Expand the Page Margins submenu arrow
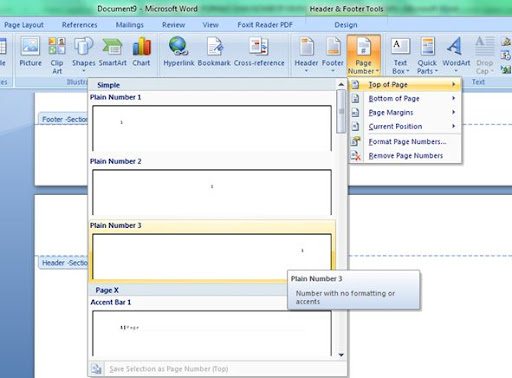The width and height of the screenshot is (512, 378). (454, 112)
